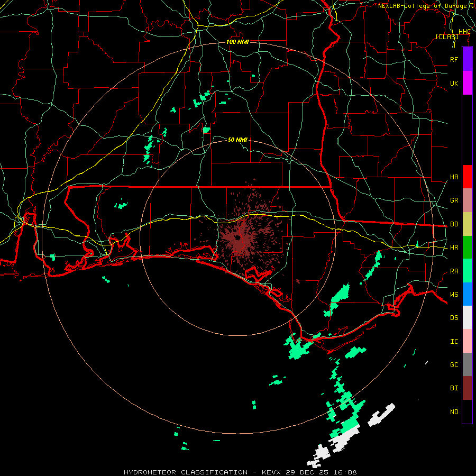Click the HR dark green legend swatch
The image size is (476, 476).
(467, 248)
